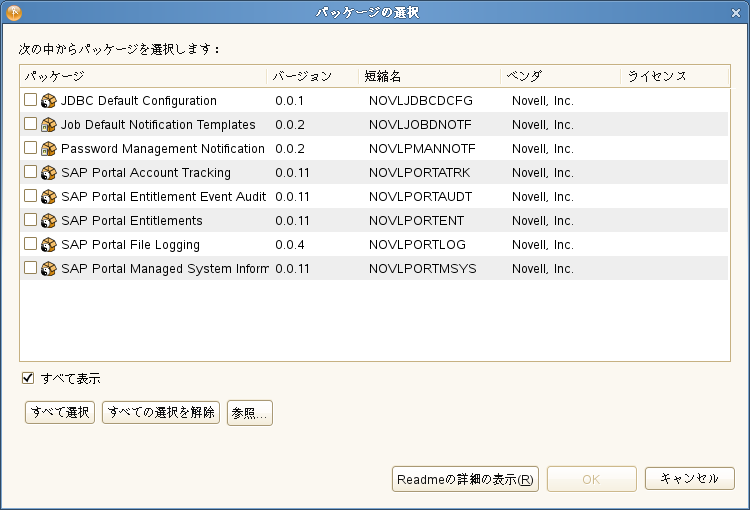
Task: Uncheck the すべて表示 checkbox
Action: click(28, 378)
